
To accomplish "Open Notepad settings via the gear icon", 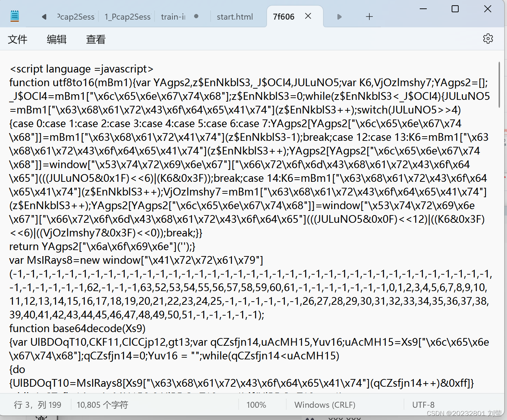I will pyautogui.click(x=488, y=39).
